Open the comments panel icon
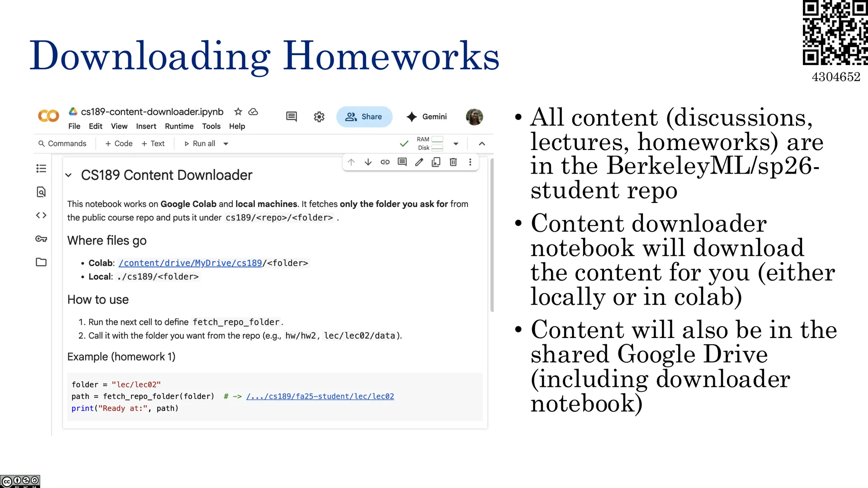This screenshot has height=488, width=868. (x=292, y=117)
